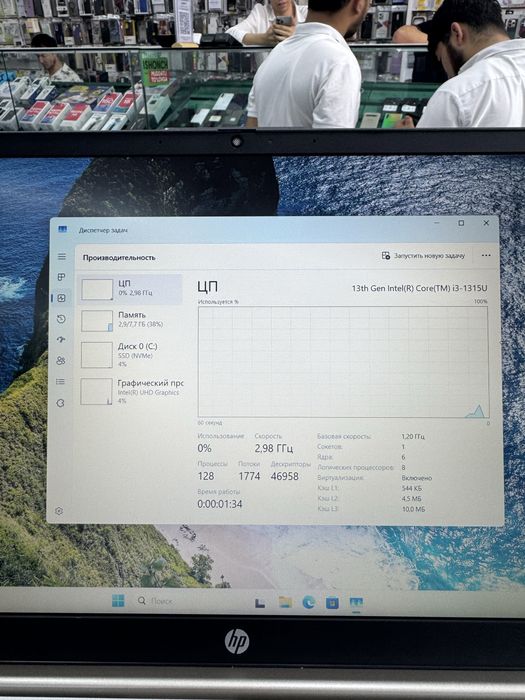Click the uptime value '0:00:01:34'
Screen dimensions: 525x700
coord(220,504)
